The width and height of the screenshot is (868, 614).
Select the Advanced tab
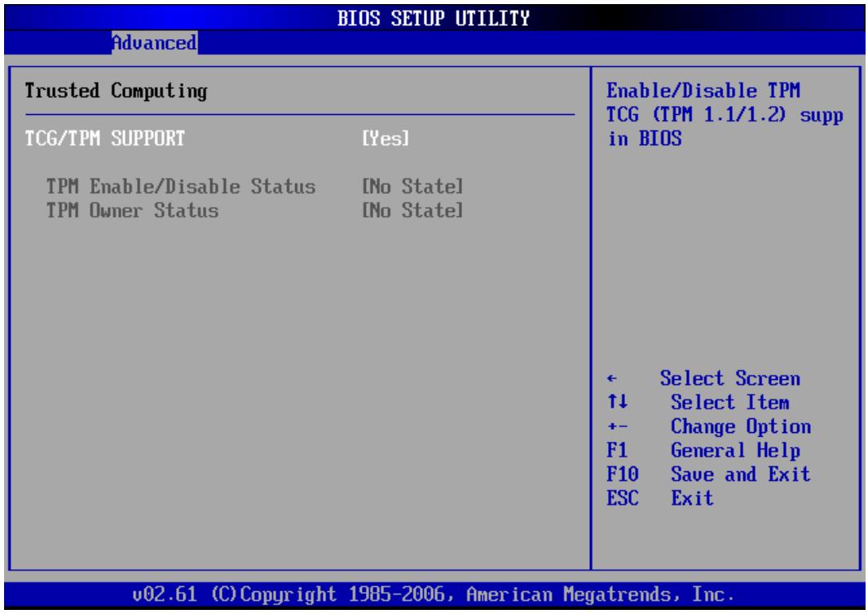(x=154, y=42)
